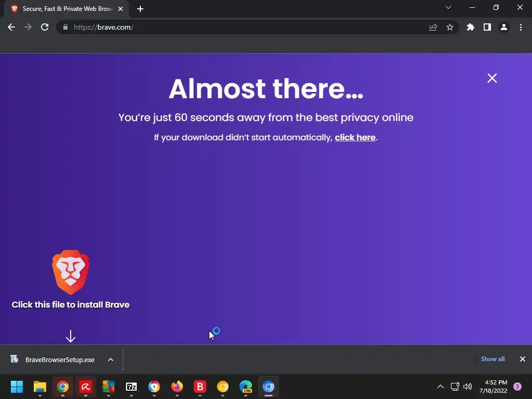This screenshot has height=399, width=532.
Task: Select the Secure, Fast & Private Web Browser tab
Action: tap(66, 9)
